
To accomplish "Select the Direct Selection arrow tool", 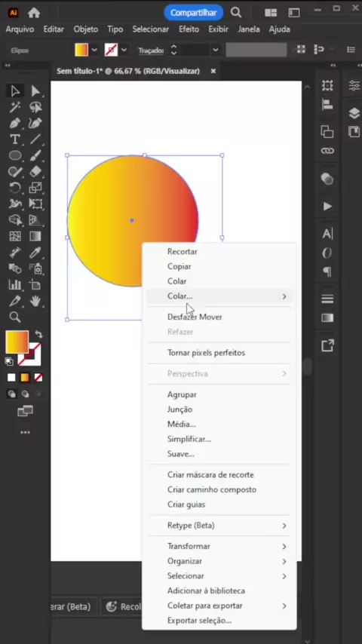I will (x=35, y=91).
